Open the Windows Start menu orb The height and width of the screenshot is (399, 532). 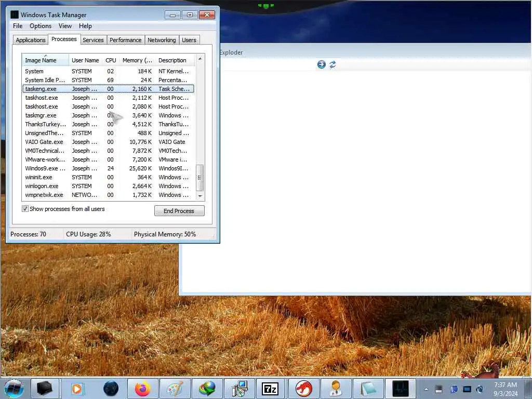14,389
